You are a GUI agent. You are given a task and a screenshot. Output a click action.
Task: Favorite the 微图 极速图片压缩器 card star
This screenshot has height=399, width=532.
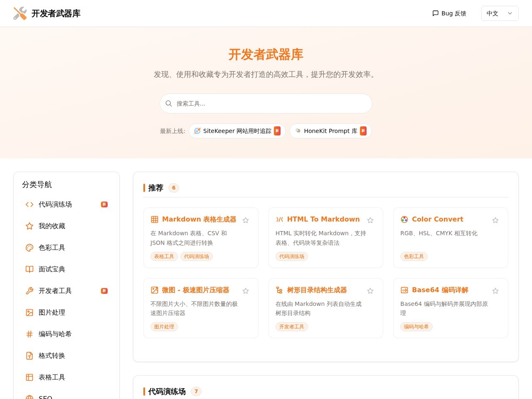246,291
